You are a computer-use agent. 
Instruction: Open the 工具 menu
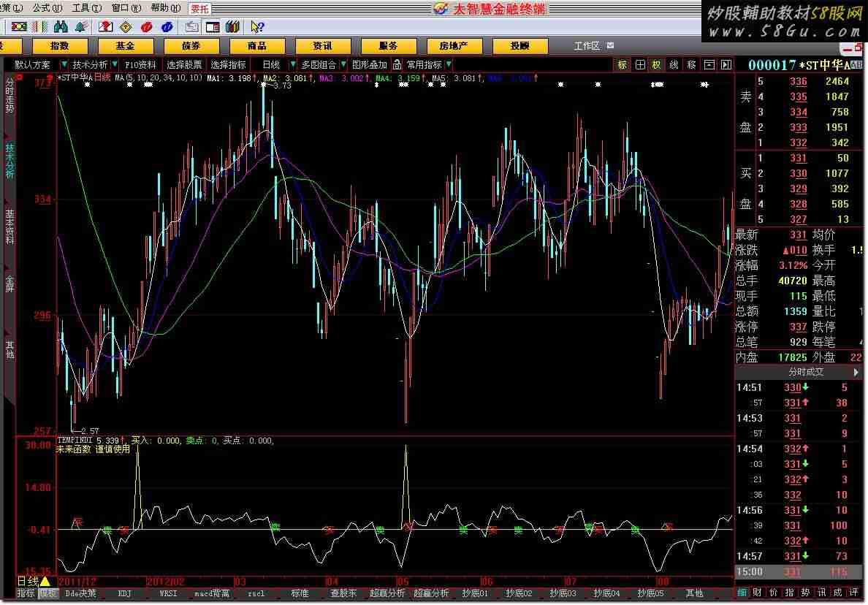(x=87, y=8)
